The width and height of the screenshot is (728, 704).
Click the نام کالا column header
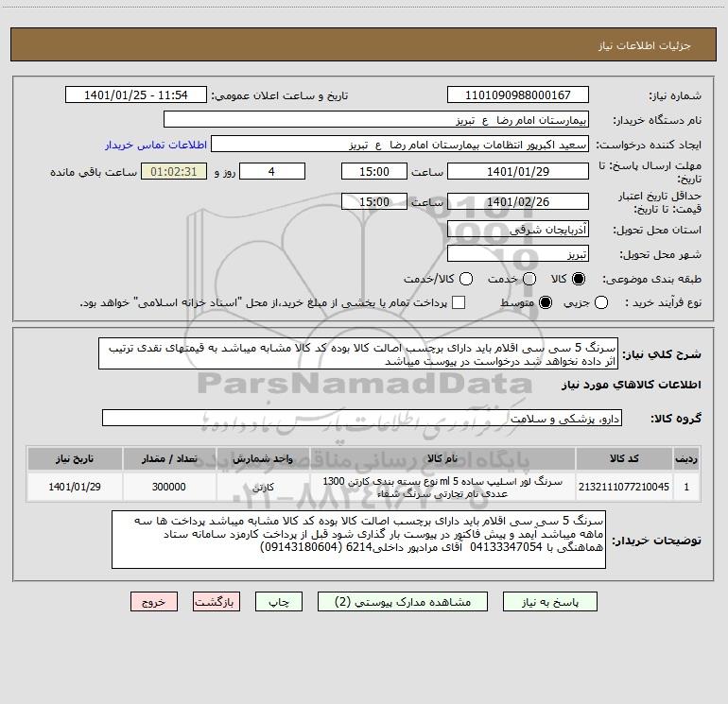coord(442,458)
